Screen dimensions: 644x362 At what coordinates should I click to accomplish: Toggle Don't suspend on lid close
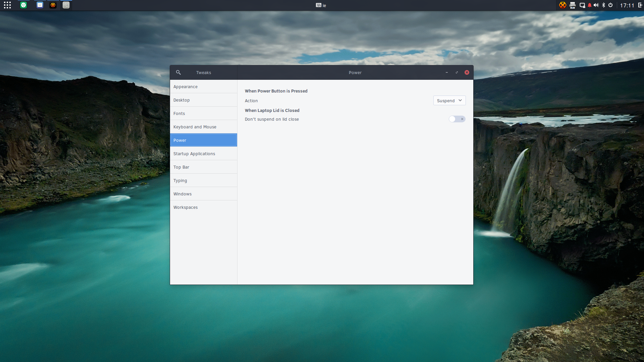457,119
